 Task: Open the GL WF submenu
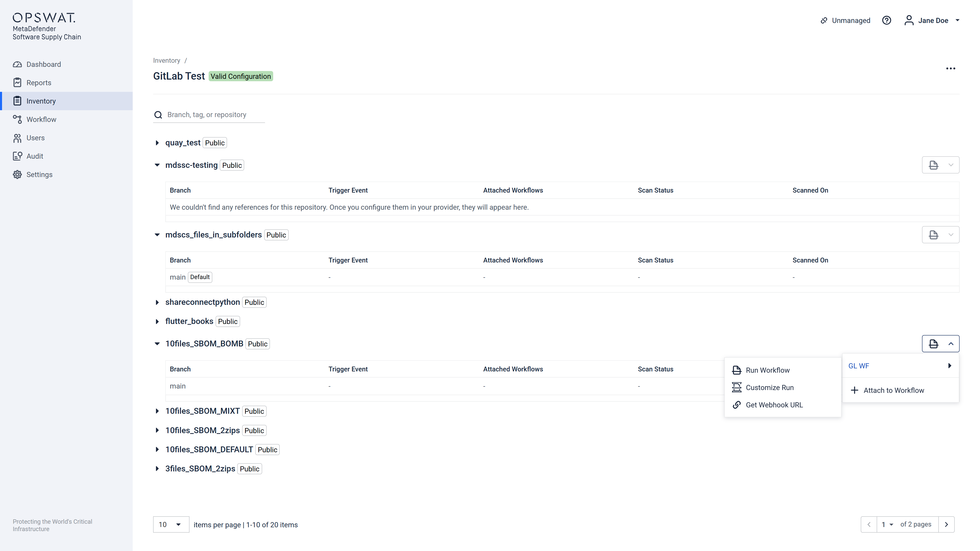pos(900,366)
